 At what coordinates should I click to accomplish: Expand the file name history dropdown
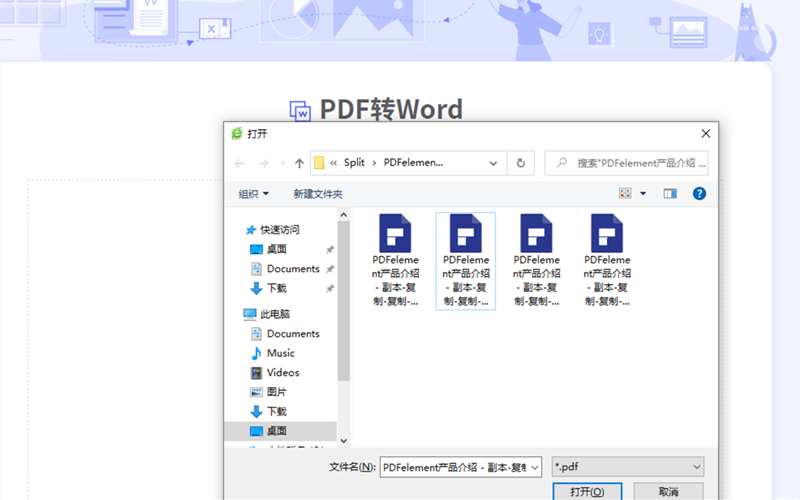pos(533,466)
